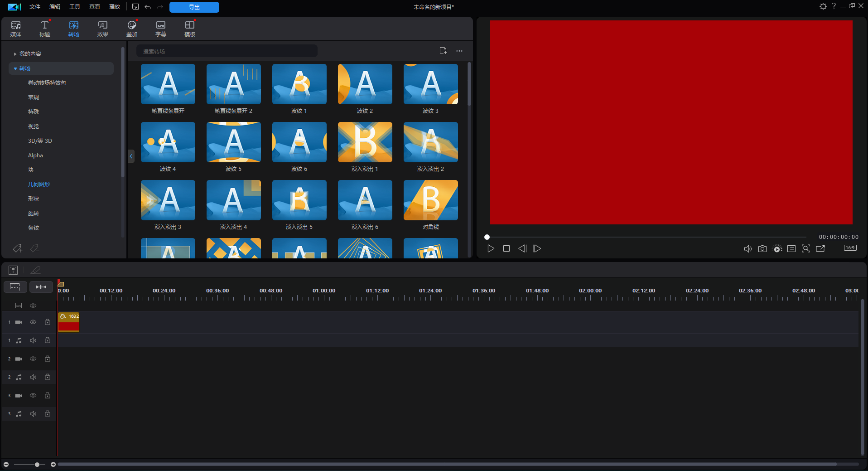
Task: Open the 模板 templates room
Action: coord(190,29)
